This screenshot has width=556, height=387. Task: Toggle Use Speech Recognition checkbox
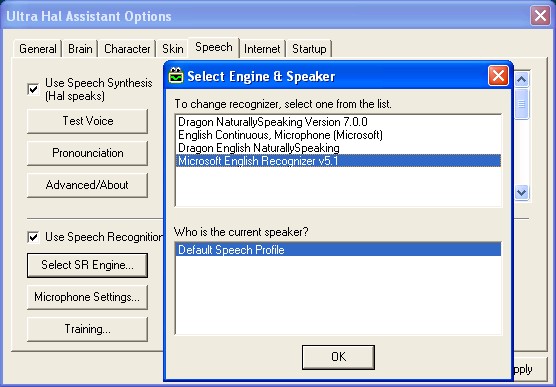(33, 237)
